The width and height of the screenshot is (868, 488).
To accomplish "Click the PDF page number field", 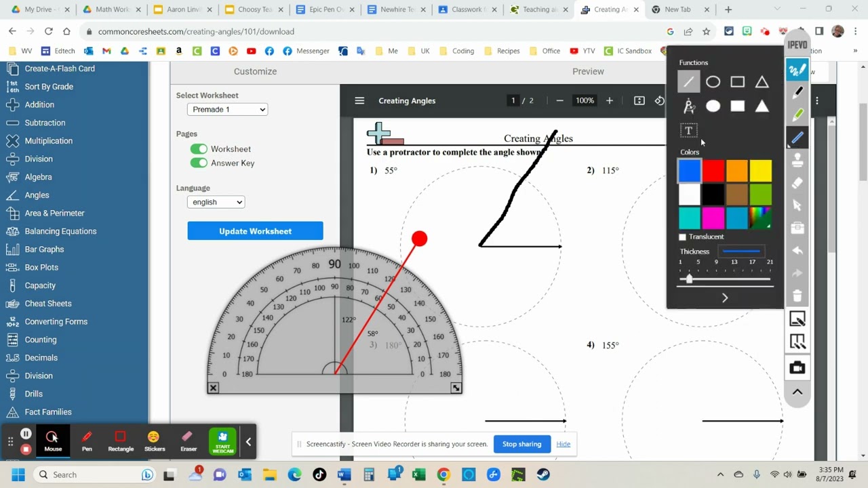I will click(x=513, y=100).
